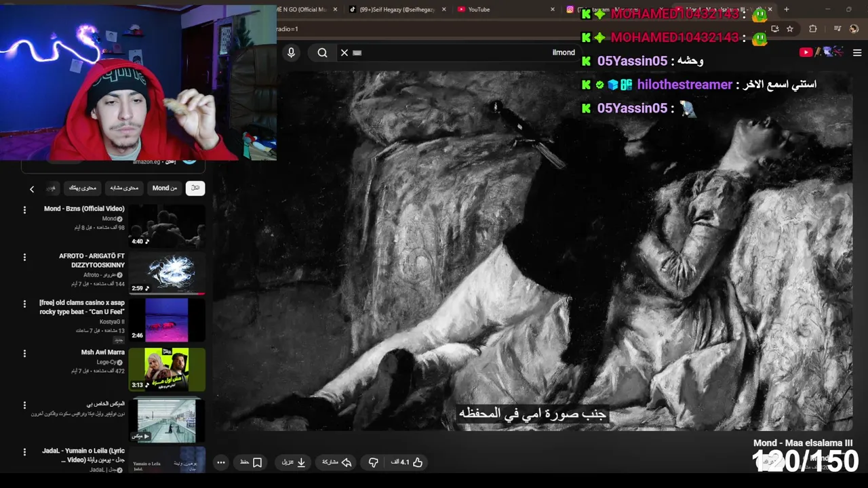868x488 pixels.
Task: Open the browser extensions puzzle icon
Action: (x=813, y=29)
